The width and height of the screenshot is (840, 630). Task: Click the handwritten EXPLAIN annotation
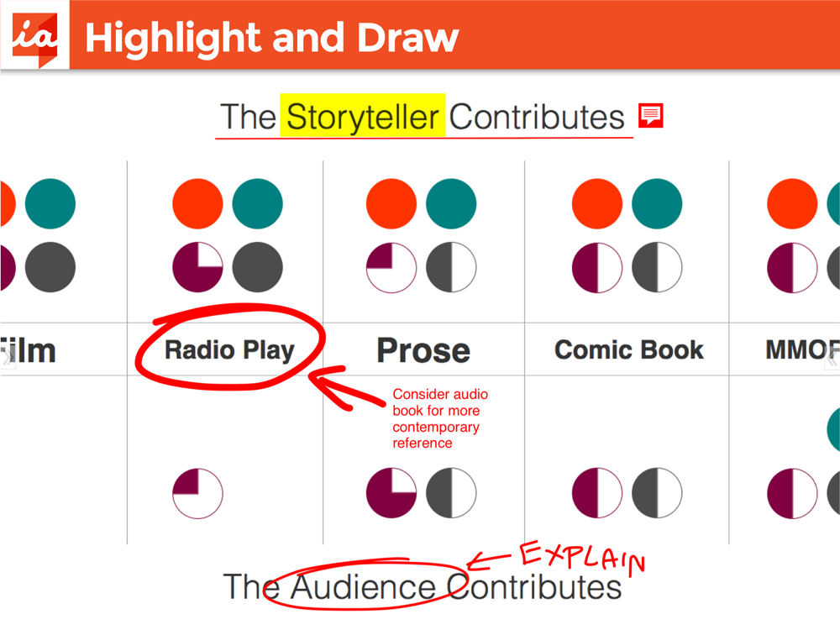[x=582, y=557]
